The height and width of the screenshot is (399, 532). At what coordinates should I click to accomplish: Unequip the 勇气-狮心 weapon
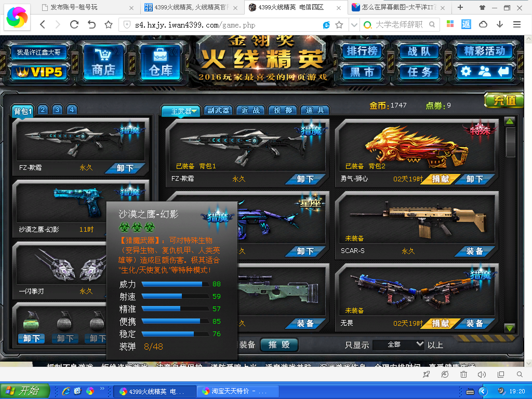(475, 179)
